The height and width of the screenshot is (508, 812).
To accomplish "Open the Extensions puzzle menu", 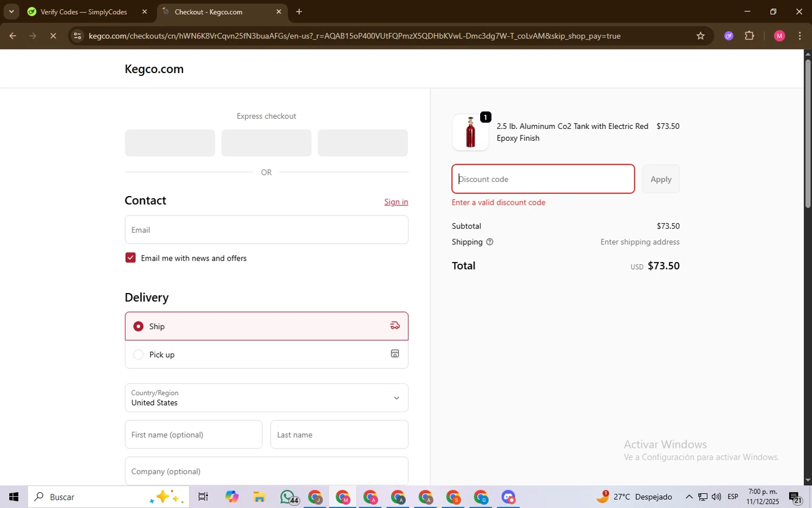I will tap(750, 36).
